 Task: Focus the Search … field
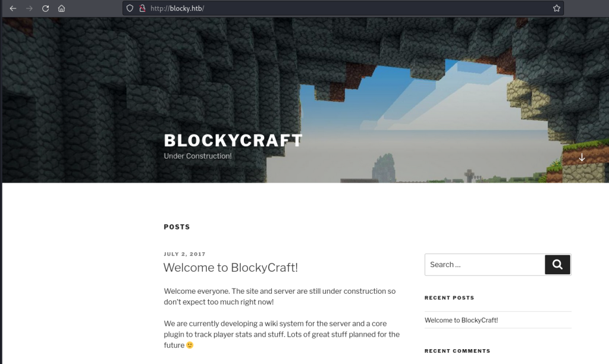[x=485, y=265]
